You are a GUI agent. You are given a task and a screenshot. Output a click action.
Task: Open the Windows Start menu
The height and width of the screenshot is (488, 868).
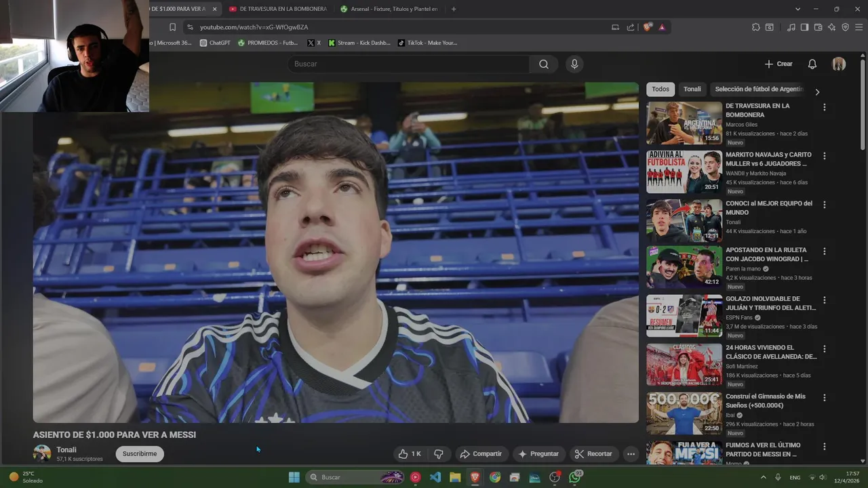(x=294, y=477)
